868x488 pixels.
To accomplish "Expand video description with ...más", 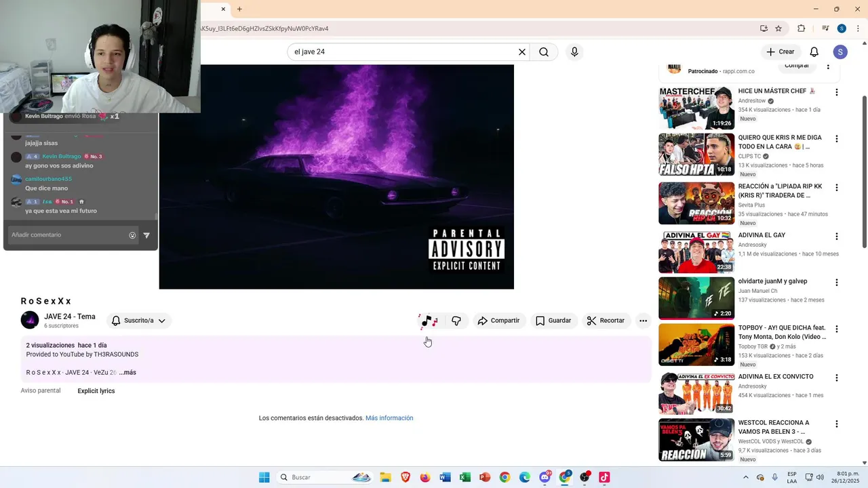I will (127, 372).
